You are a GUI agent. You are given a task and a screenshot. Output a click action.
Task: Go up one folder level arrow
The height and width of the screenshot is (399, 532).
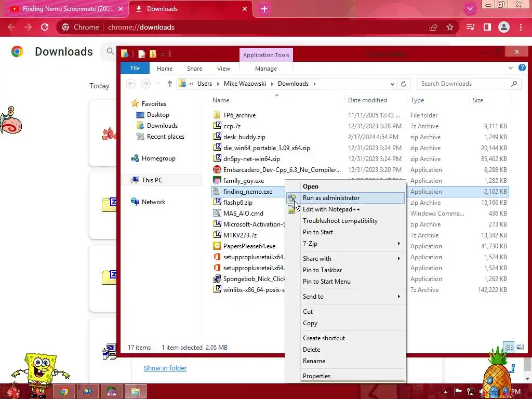(x=170, y=84)
